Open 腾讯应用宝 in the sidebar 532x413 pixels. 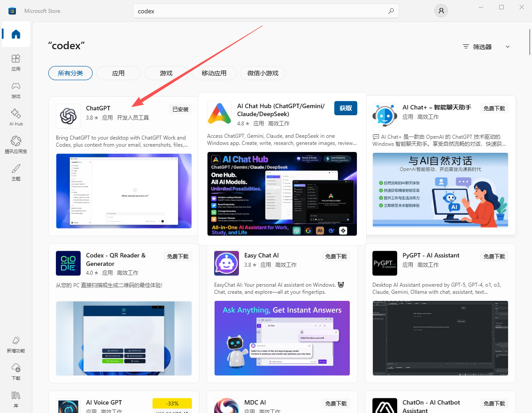[16, 145]
